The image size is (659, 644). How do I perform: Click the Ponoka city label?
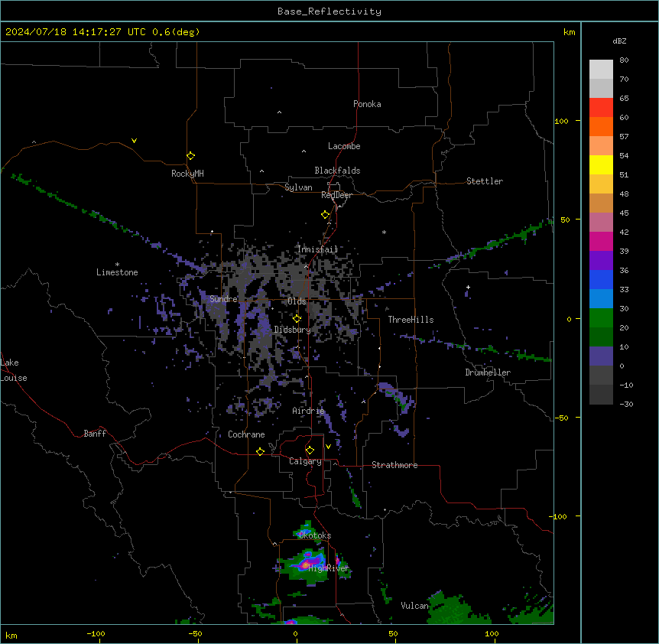pyautogui.click(x=367, y=104)
